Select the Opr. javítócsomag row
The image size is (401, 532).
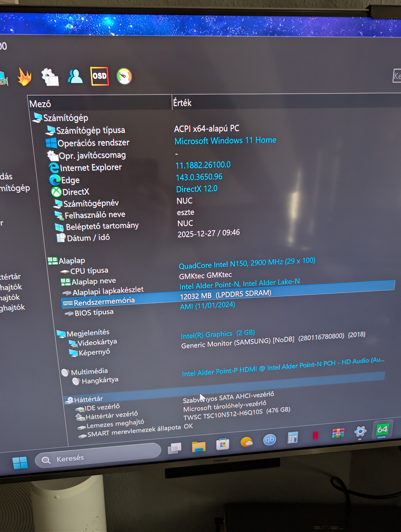click(x=86, y=156)
